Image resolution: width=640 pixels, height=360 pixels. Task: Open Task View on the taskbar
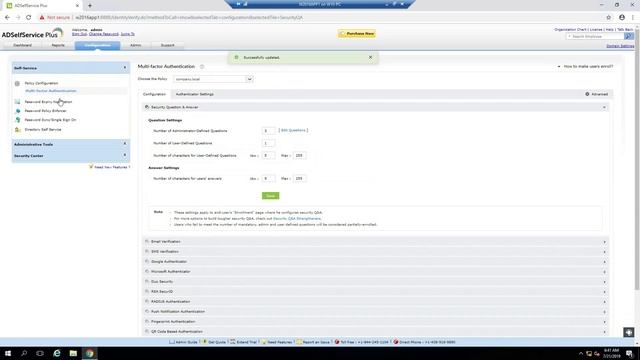click(40, 353)
